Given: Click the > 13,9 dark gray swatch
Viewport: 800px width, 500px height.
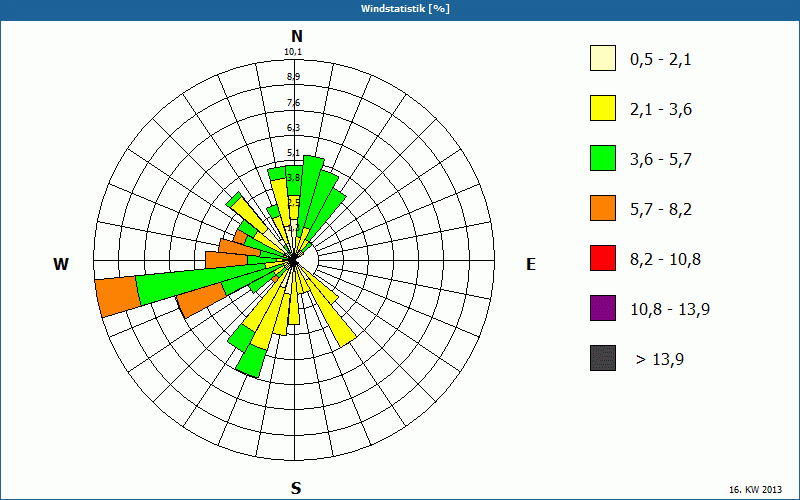Looking at the screenshot, I should pyautogui.click(x=603, y=358).
